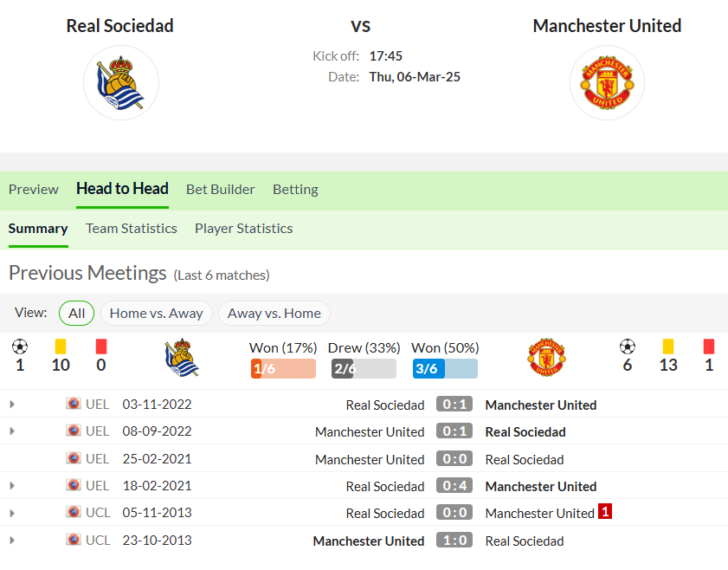The image size is (728, 570).
Task: Click the UEL competition icon for 03-11-2022
Action: point(74,403)
